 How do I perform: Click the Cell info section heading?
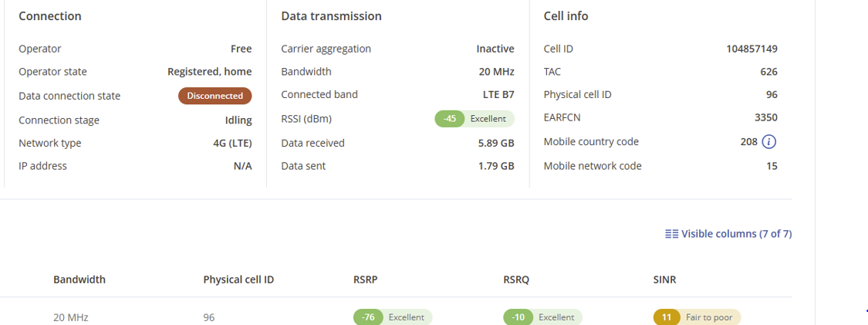tap(566, 16)
